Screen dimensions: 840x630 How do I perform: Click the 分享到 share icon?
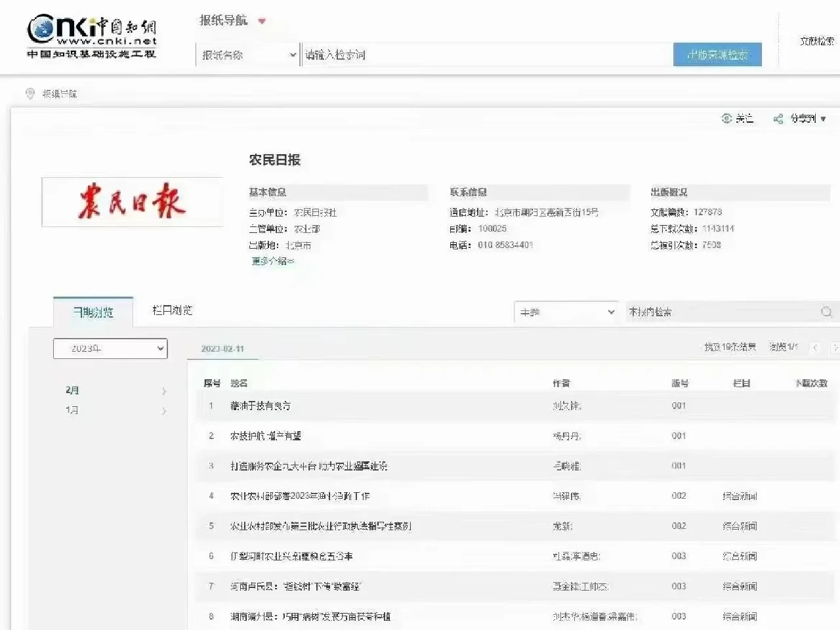tap(778, 119)
